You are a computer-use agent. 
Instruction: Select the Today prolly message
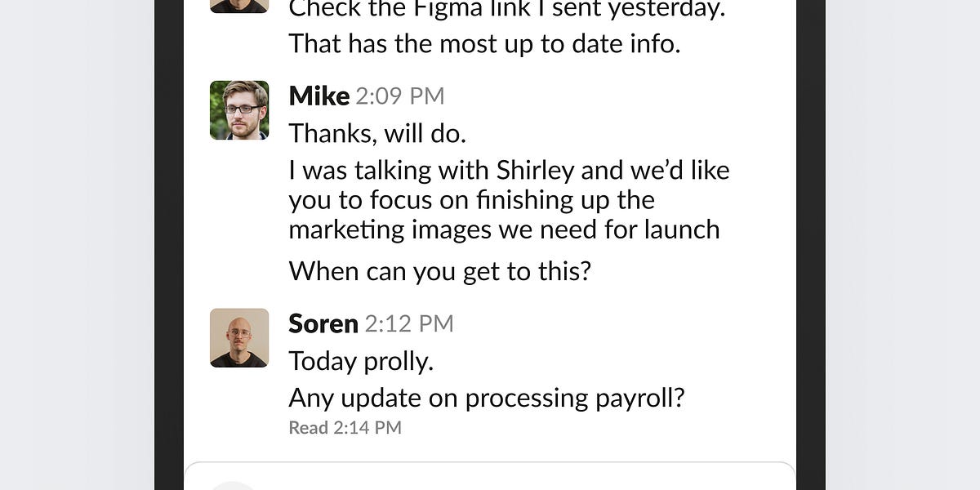click(x=361, y=360)
